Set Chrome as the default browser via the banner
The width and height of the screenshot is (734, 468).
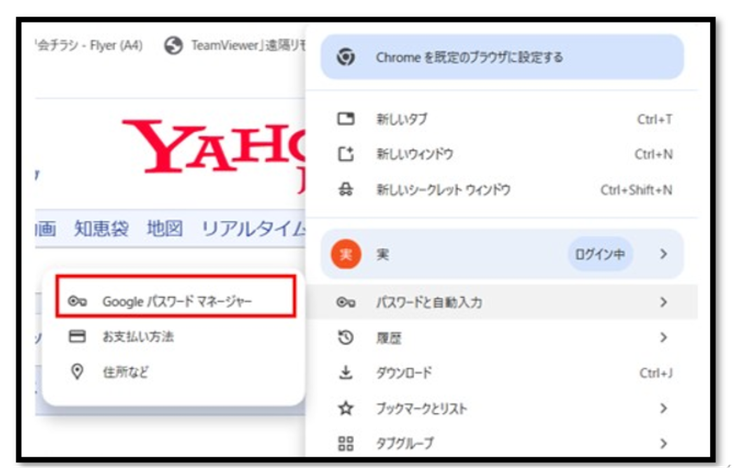[502, 57]
